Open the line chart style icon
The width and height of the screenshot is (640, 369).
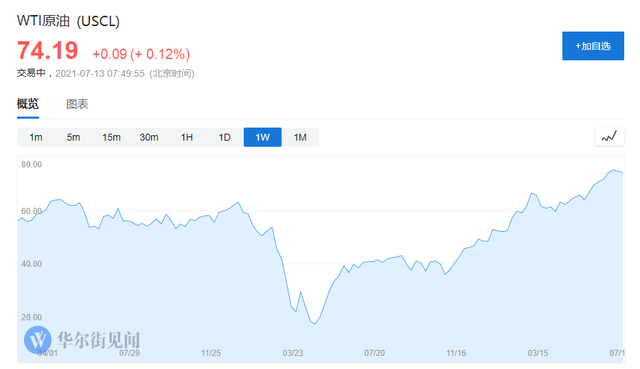pos(609,137)
